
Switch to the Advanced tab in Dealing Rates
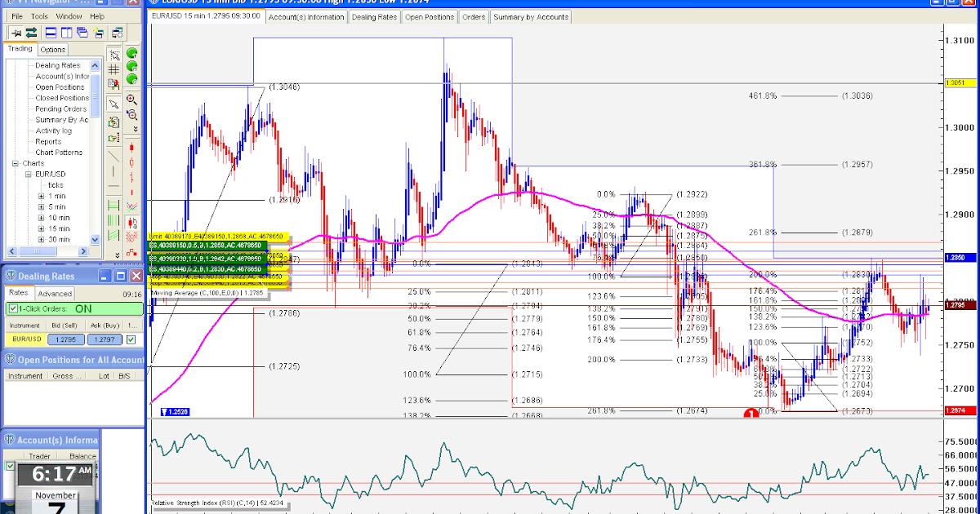point(55,293)
